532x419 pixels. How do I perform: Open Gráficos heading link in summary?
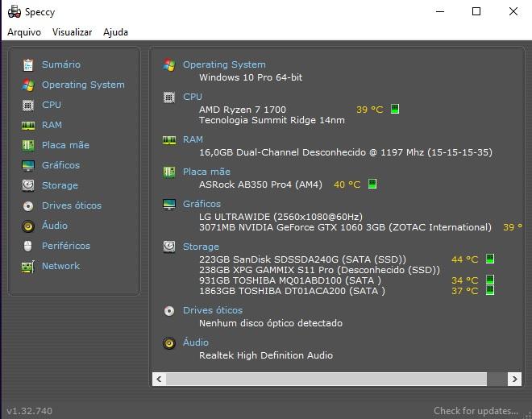202,204
